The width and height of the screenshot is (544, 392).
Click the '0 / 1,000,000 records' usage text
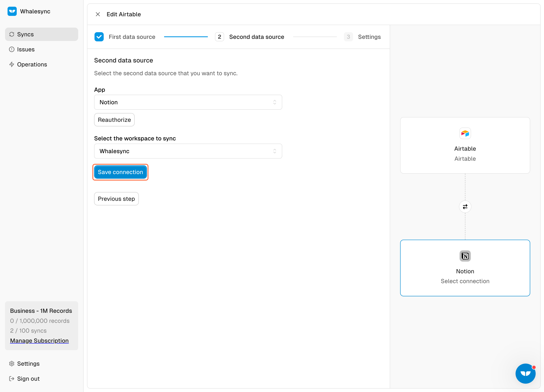point(40,321)
